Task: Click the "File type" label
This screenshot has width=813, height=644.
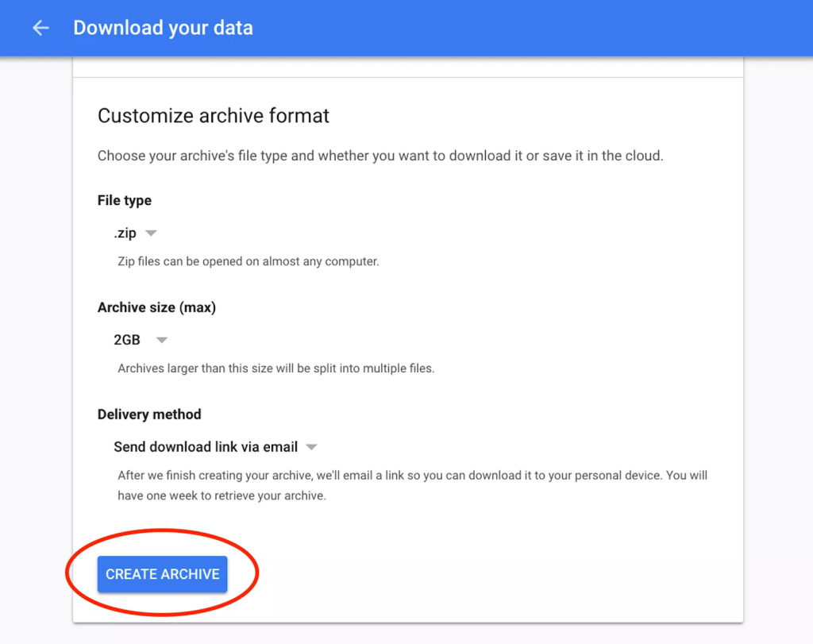Action: pos(125,200)
